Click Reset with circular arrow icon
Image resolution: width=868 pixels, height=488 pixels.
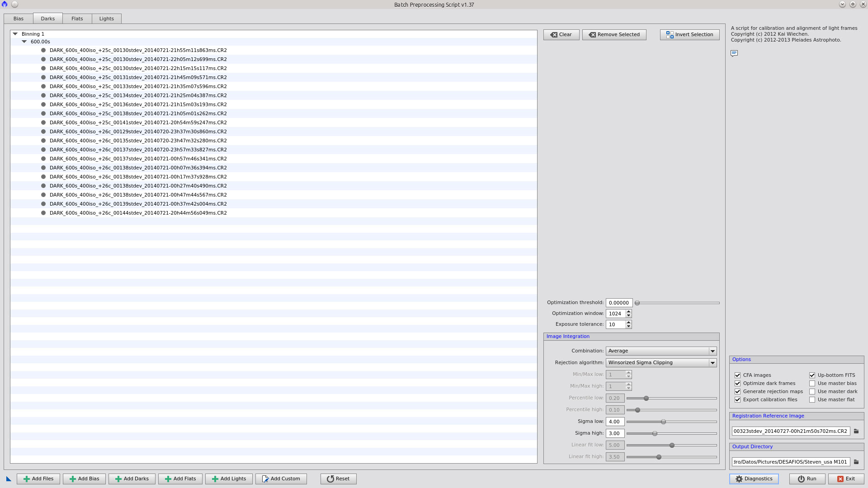[338, 479]
